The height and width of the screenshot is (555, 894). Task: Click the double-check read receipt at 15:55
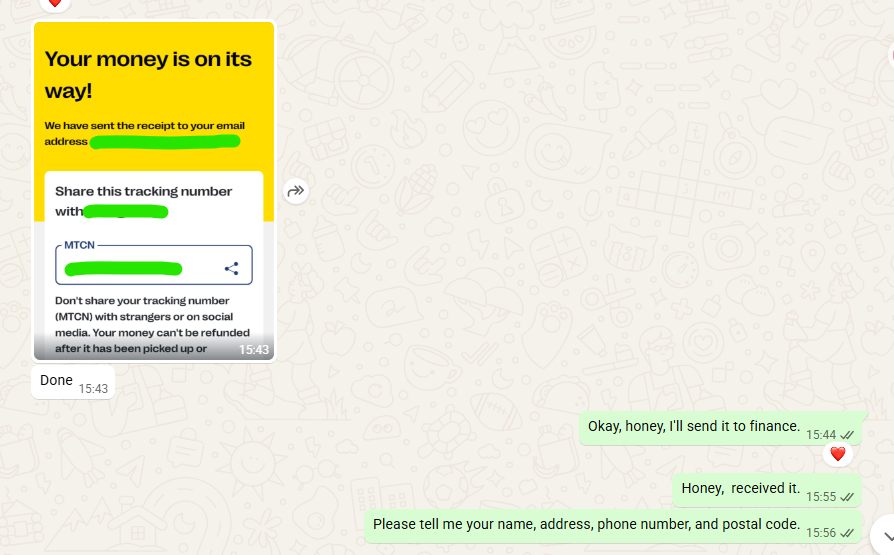pyautogui.click(x=847, y=497)
